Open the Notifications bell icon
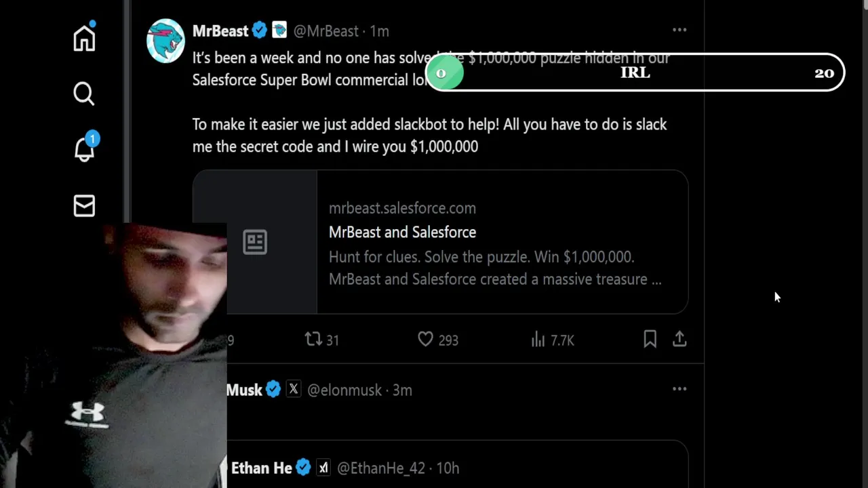The image size is (868, 488). click(84, 149)
